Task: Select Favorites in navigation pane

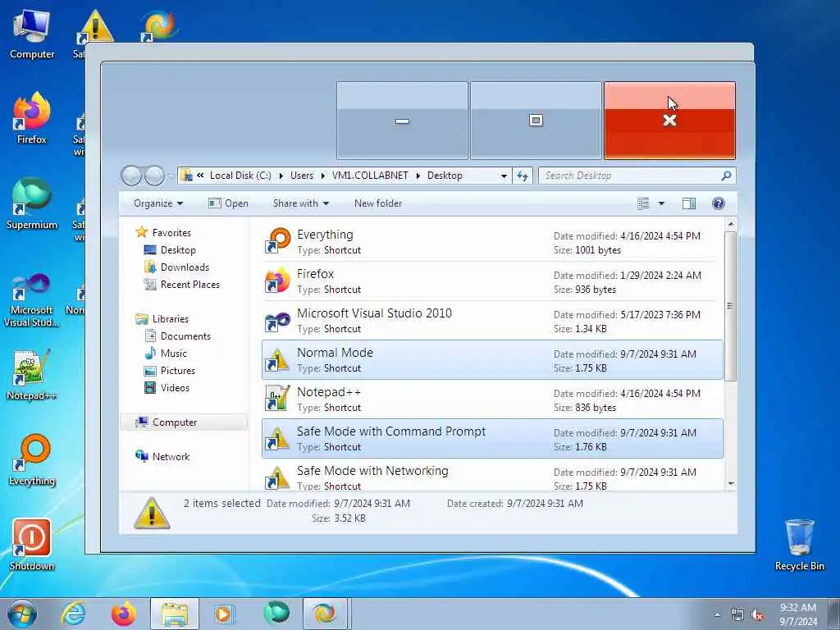Action: [171, 233]
